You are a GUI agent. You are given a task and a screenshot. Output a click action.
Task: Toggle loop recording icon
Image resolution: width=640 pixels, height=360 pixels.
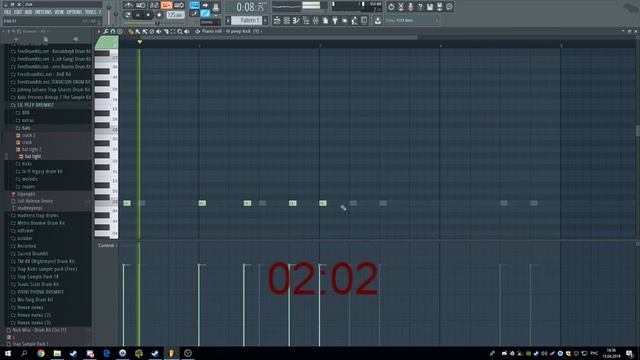coord(179,5)
